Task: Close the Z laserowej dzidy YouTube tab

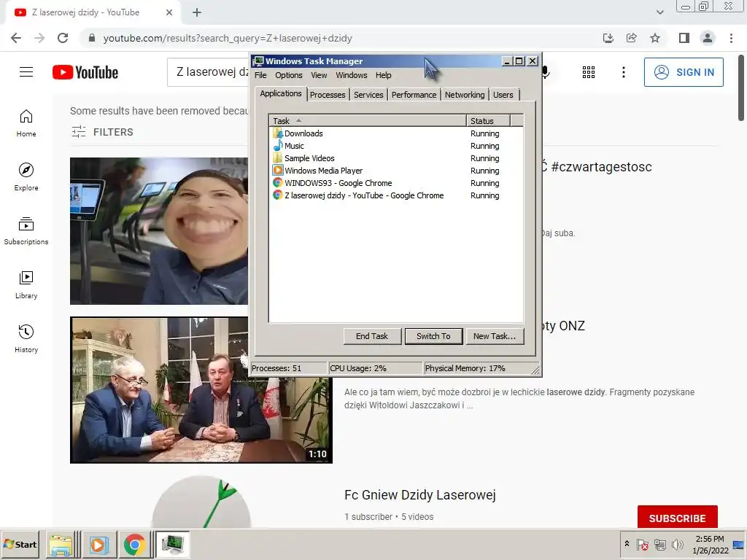Action: tap(169, 12)
